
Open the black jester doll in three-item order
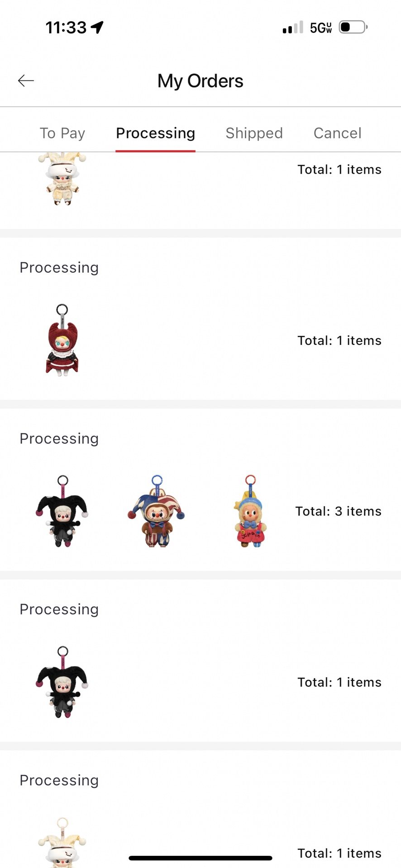click(62, 511)
